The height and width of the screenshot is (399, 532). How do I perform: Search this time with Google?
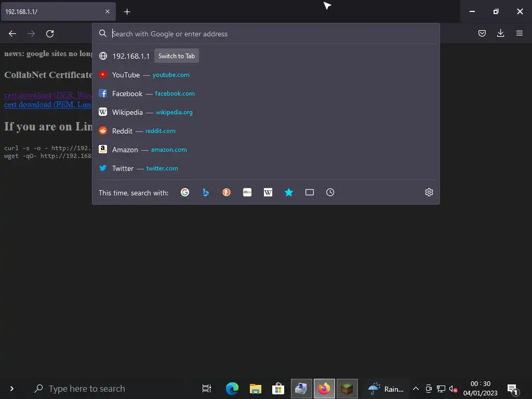pyautogui.click(x=185, y=192)
